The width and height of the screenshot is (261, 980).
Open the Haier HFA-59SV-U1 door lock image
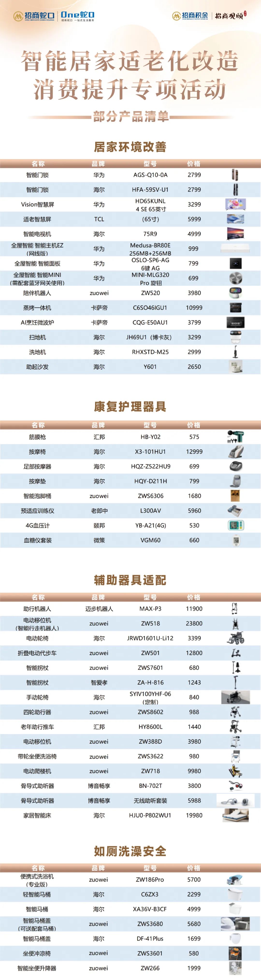pyautogui.click(x=235, y=190)
